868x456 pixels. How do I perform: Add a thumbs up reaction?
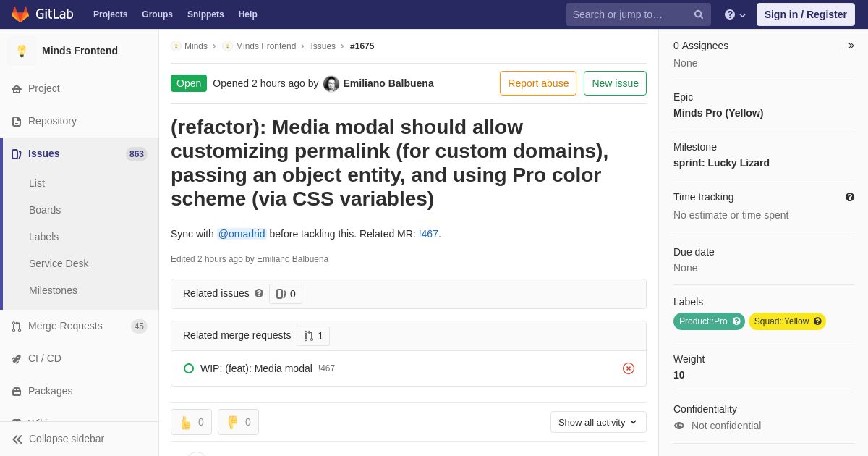(x=191, y=422)
